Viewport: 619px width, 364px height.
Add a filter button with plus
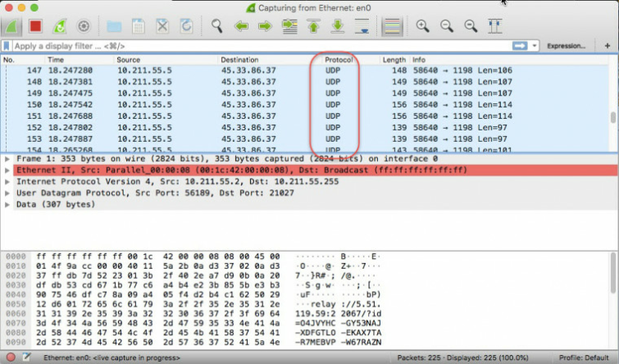coord(608,46)
